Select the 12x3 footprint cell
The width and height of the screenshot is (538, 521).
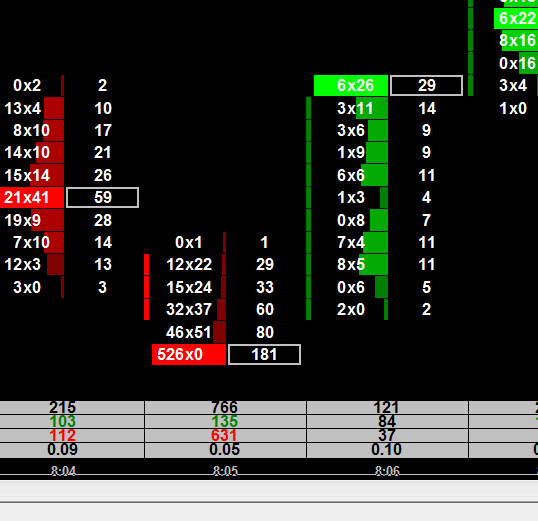pyautogui.click(x=23, y=265)
